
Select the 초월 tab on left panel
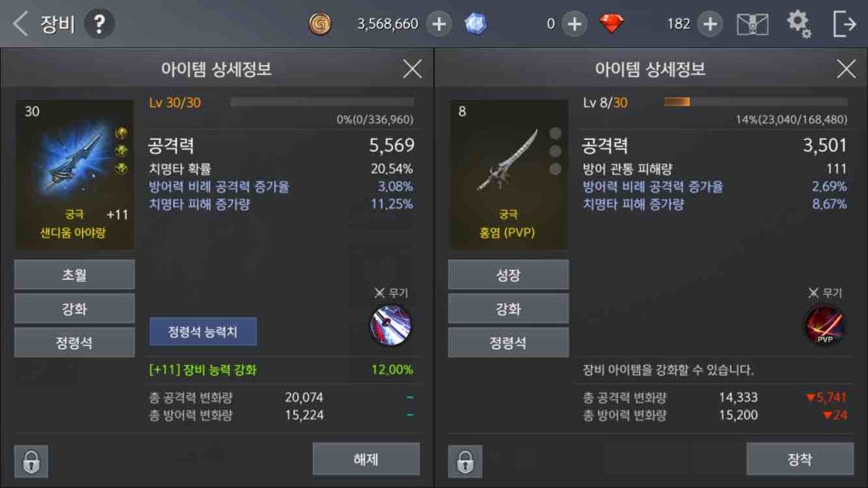pos(74,274)
